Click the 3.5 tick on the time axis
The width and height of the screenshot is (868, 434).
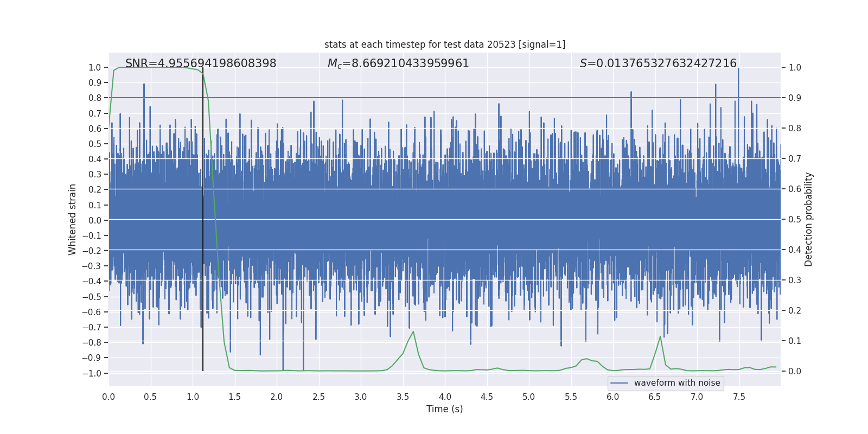click(x=403, y=397)
